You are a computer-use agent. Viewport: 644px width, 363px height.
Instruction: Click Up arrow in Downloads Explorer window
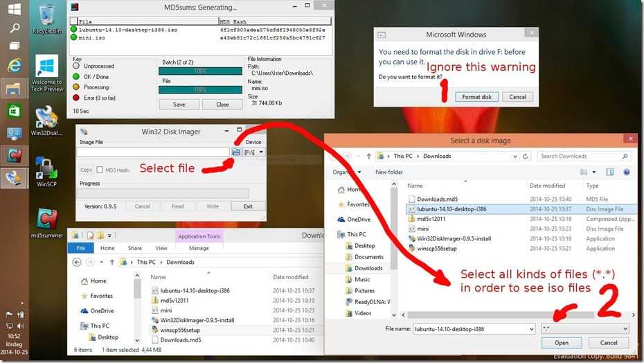pos(111,263)
